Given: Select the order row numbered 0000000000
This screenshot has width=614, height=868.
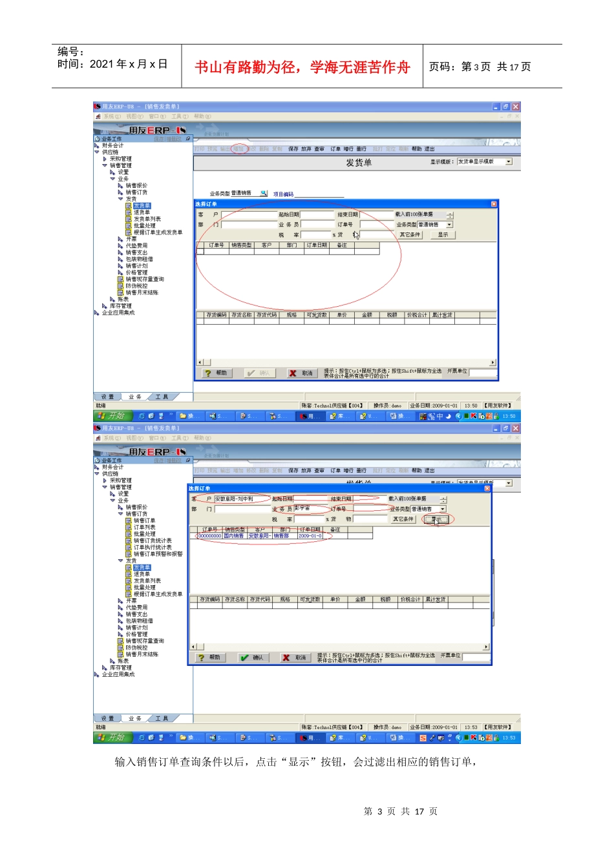Looking at the screenshot, I should coord(209,536).
